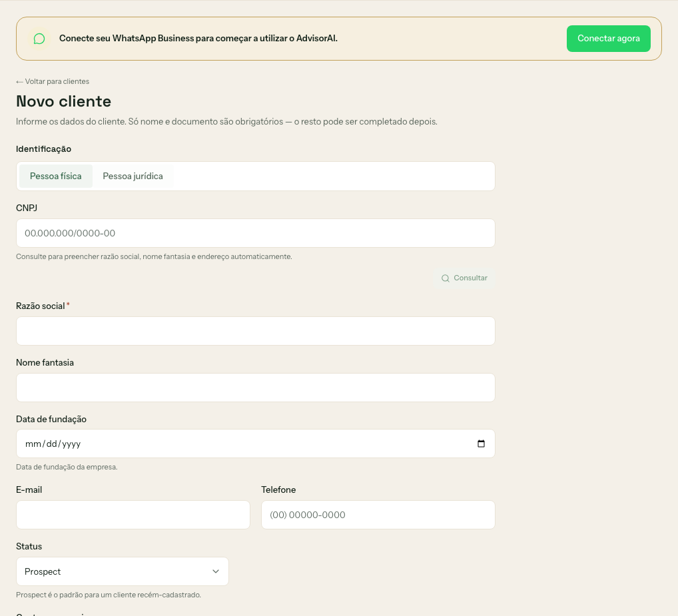Click the 'Conecte seu WhatsApp Business' banner text
678x616 pixels.
click(x=198, y=39)
